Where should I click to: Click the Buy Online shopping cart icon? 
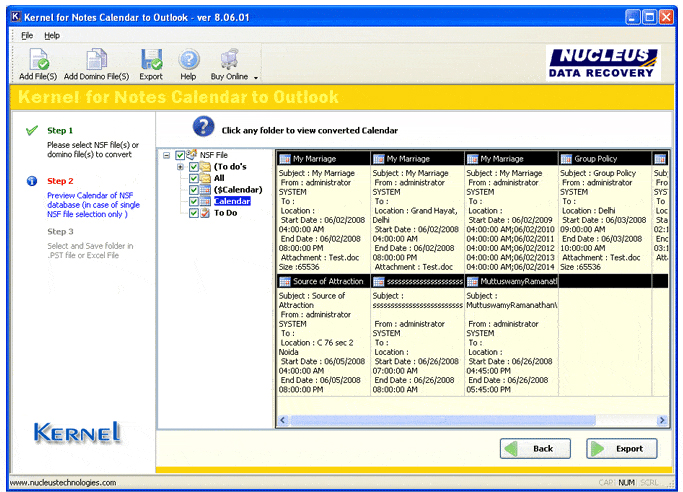pyautogui.click(x=229, y=60)
